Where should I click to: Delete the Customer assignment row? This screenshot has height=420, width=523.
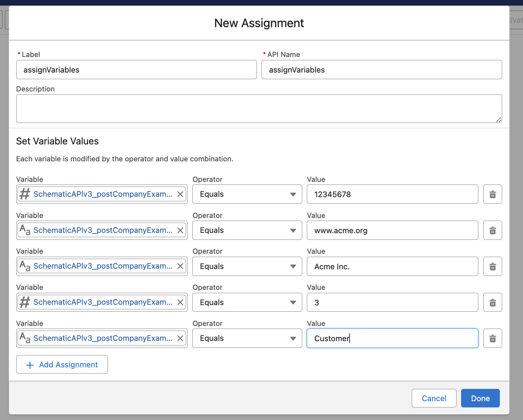coord(492,338)
